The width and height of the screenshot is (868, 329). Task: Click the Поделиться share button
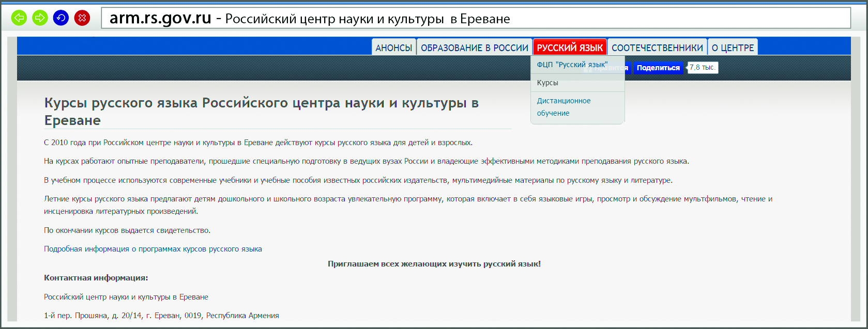coord(658,68)
